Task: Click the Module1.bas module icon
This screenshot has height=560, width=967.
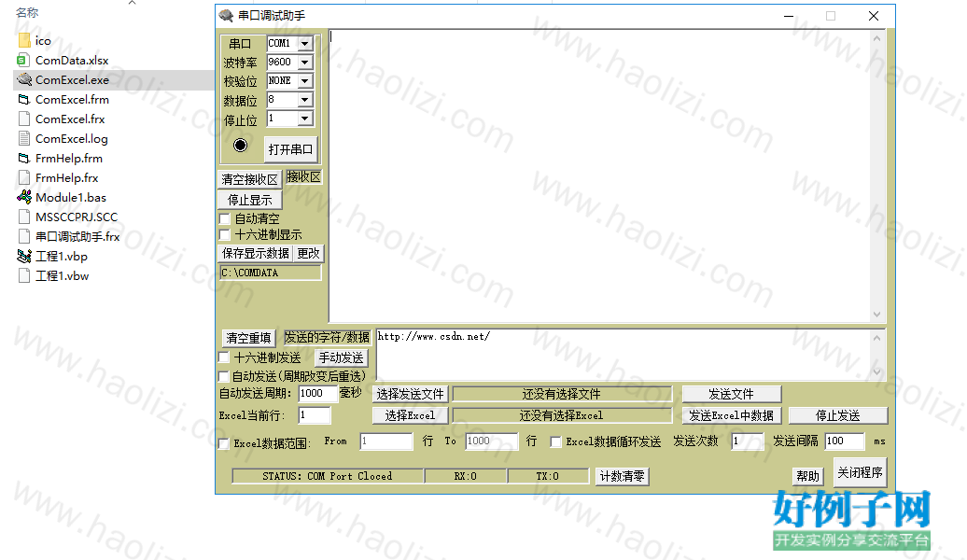Action: tap(24, 197)
